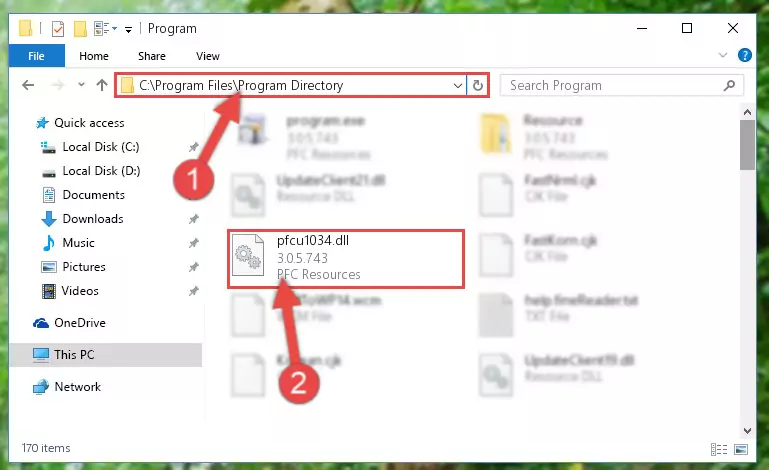769x470 pixels.
Task: Click the address bar path text
Action: [241, 85]
